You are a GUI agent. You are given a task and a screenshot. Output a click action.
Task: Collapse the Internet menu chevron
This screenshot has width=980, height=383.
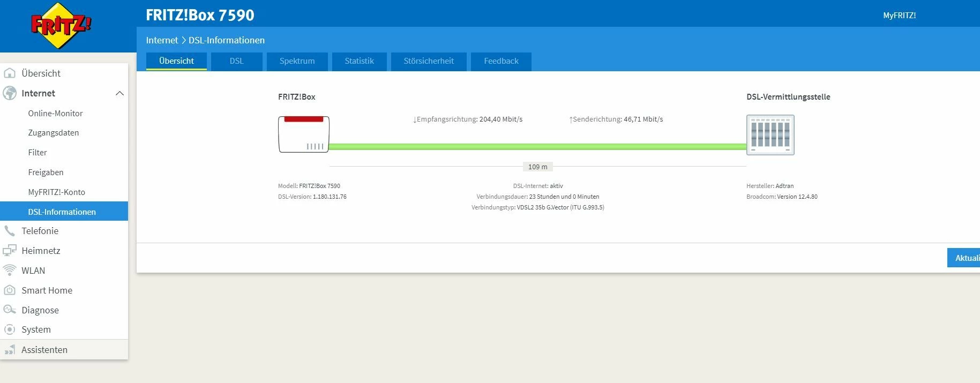(x=119, y=93)
